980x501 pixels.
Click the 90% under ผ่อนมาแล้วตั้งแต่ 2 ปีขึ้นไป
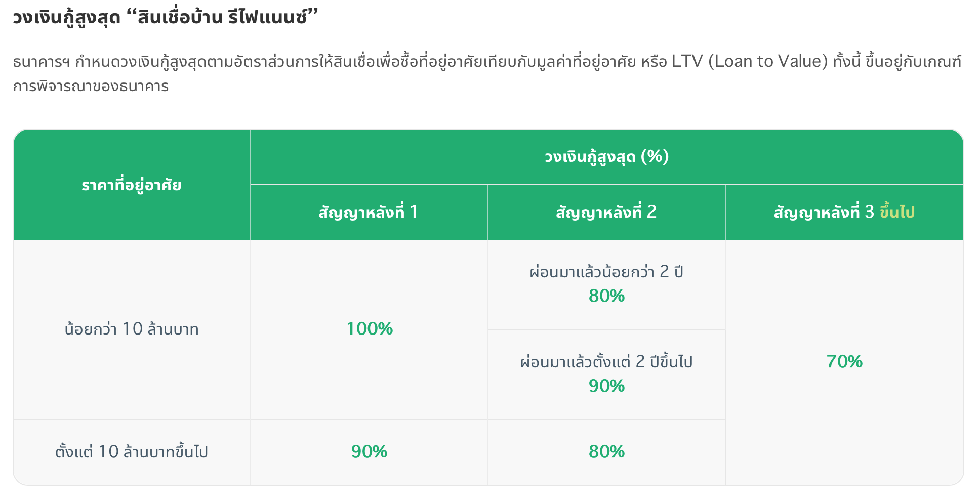[606, 386]
